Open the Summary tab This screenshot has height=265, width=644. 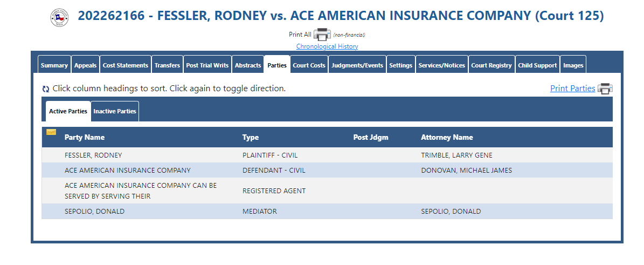pyautogui.click(x=54, y=65)
